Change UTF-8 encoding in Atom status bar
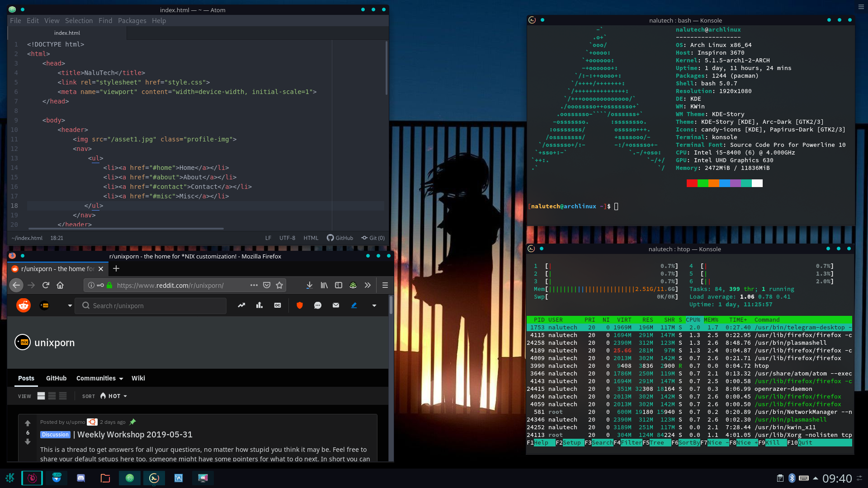The height and width of the screenshot is (488, 868). [287, 238]
